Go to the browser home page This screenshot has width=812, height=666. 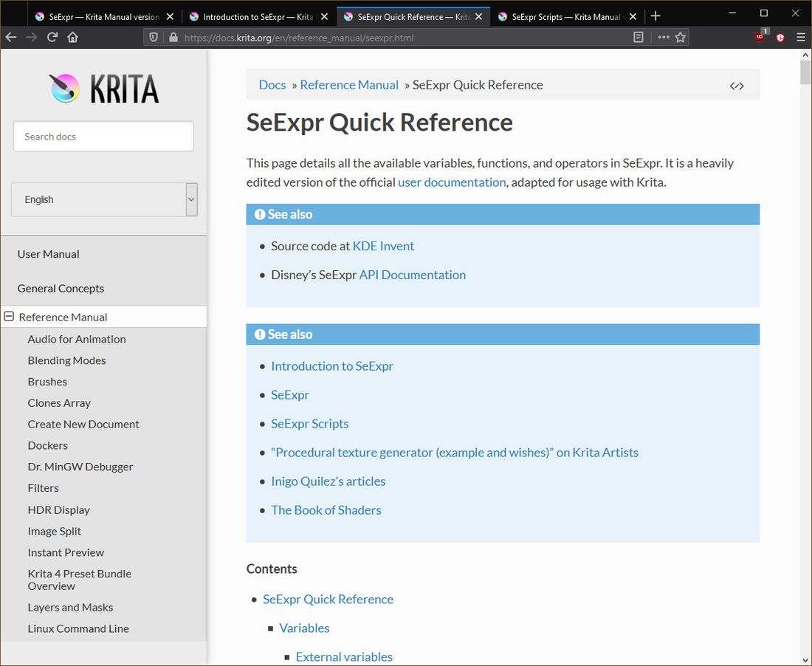point(72,37)
